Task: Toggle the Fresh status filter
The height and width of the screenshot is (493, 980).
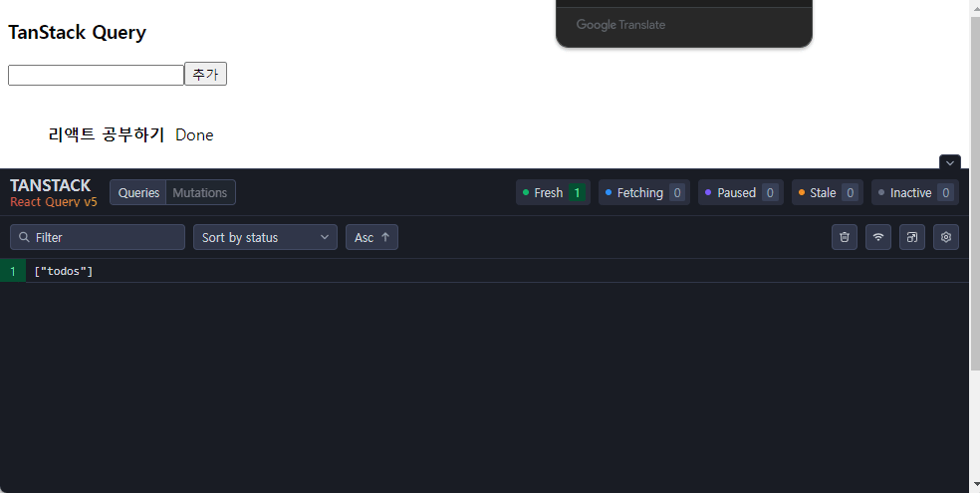Action: pos(553,192)
